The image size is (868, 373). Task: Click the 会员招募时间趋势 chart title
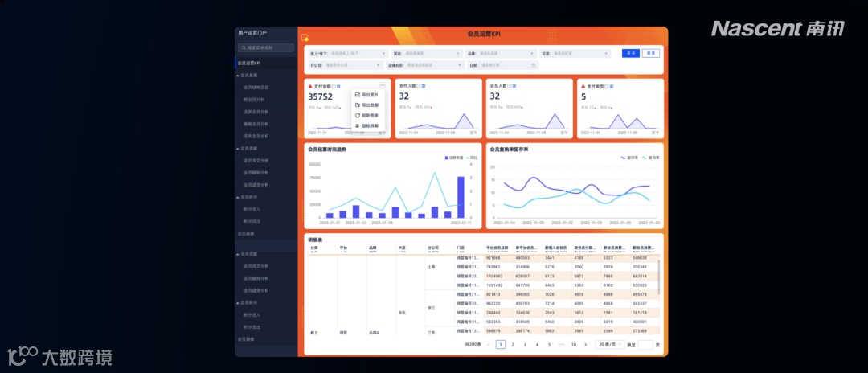[x=327, y=150]
